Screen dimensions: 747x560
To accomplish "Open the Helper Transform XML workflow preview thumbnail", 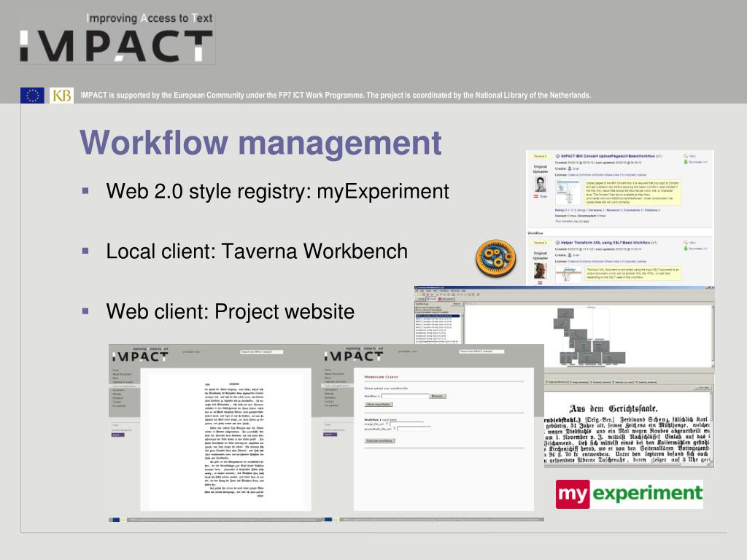I will pos(568,274).
